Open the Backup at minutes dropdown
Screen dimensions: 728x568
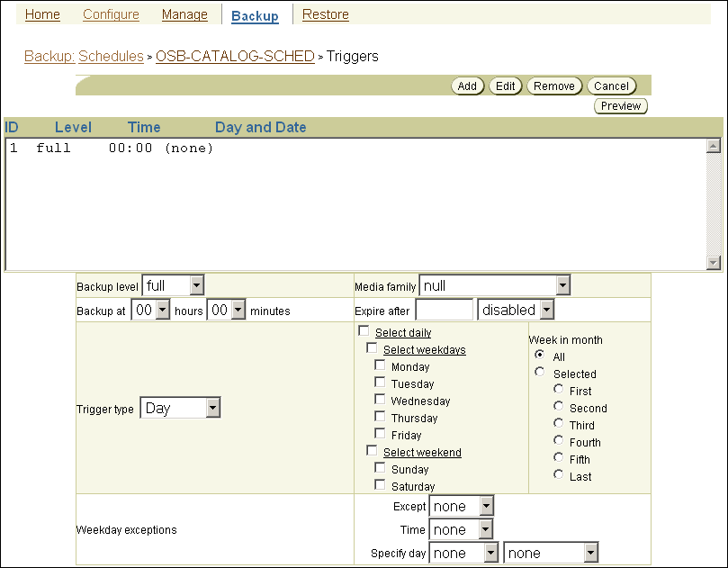pyautogui.click(x=227, y=310)
